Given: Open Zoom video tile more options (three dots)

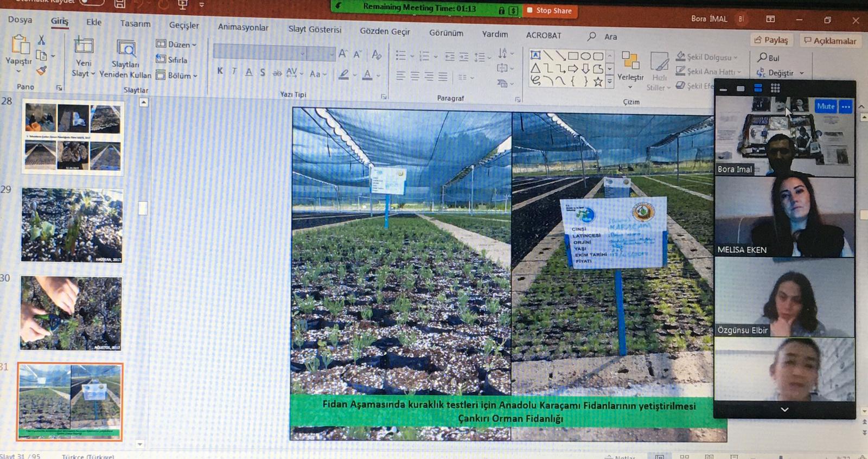Looking at the screenshot, I should pos(846,107).
